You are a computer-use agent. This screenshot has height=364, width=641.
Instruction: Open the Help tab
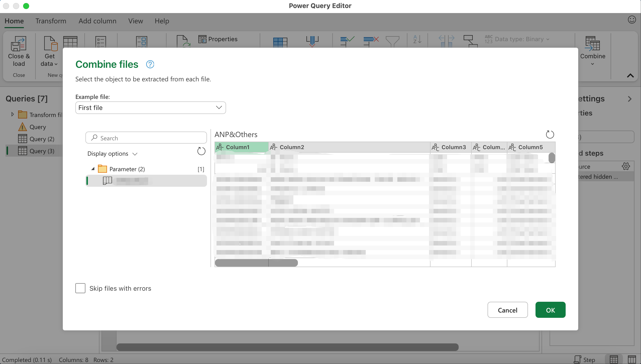(162, 21)
